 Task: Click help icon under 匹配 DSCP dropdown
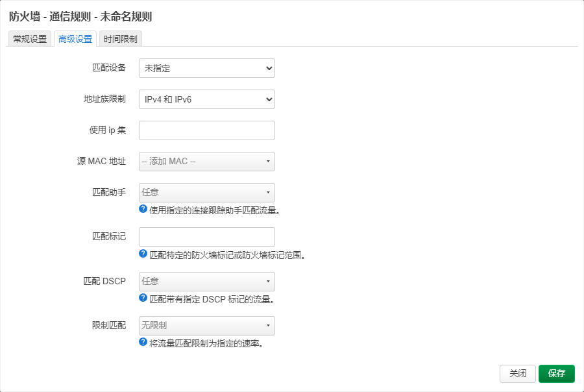point(143,299)
